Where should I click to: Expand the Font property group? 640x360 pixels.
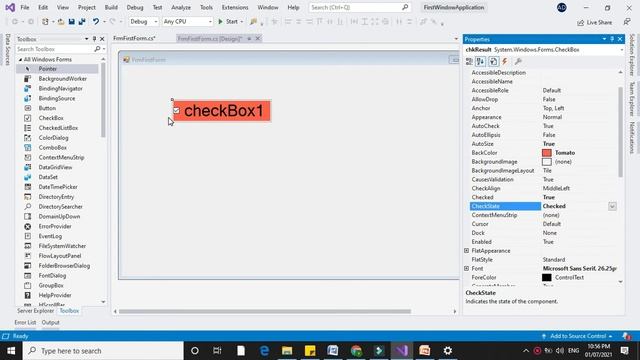click(467, 269)
